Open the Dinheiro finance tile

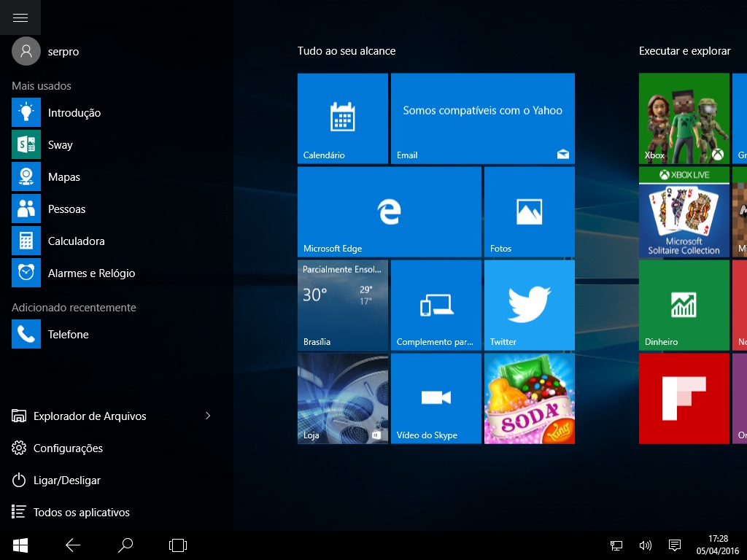coord(684,305)
